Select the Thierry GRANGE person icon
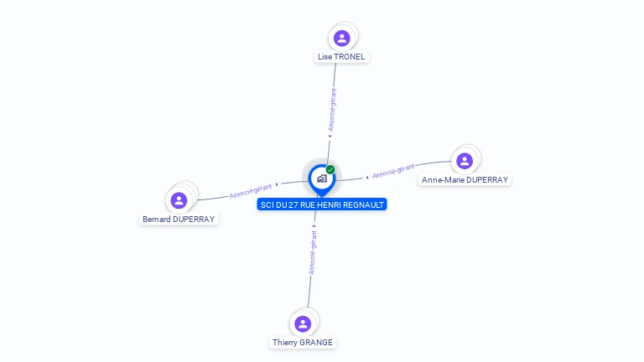 (303, 323)
